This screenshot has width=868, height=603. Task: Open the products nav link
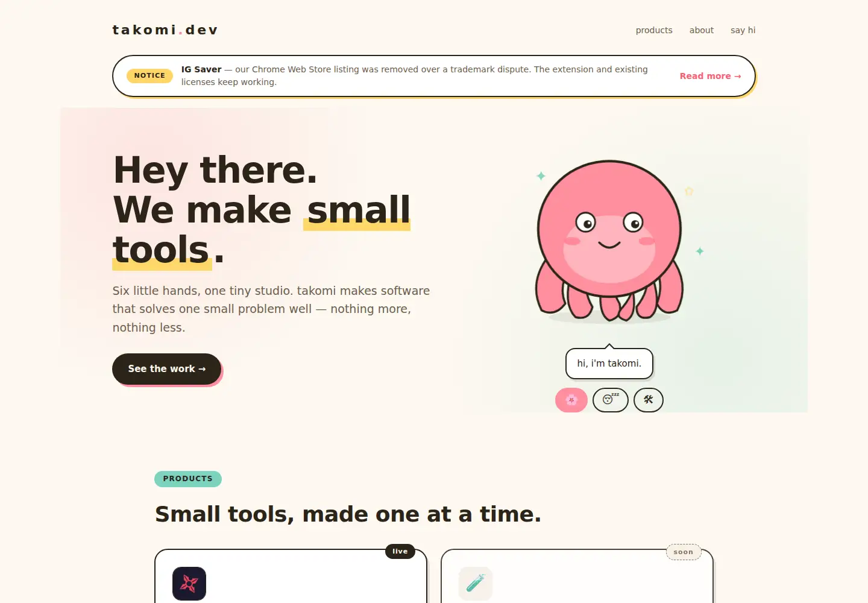click(654, 30)
